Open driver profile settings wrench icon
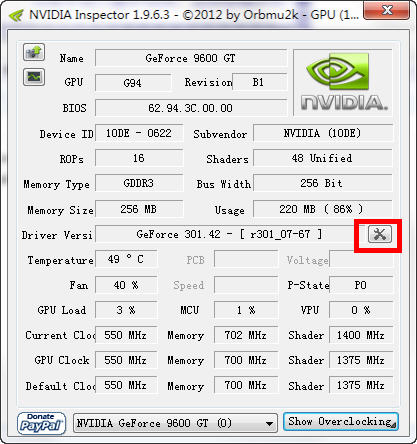Viewport: 417px width, 444px height. pos(380,234)
